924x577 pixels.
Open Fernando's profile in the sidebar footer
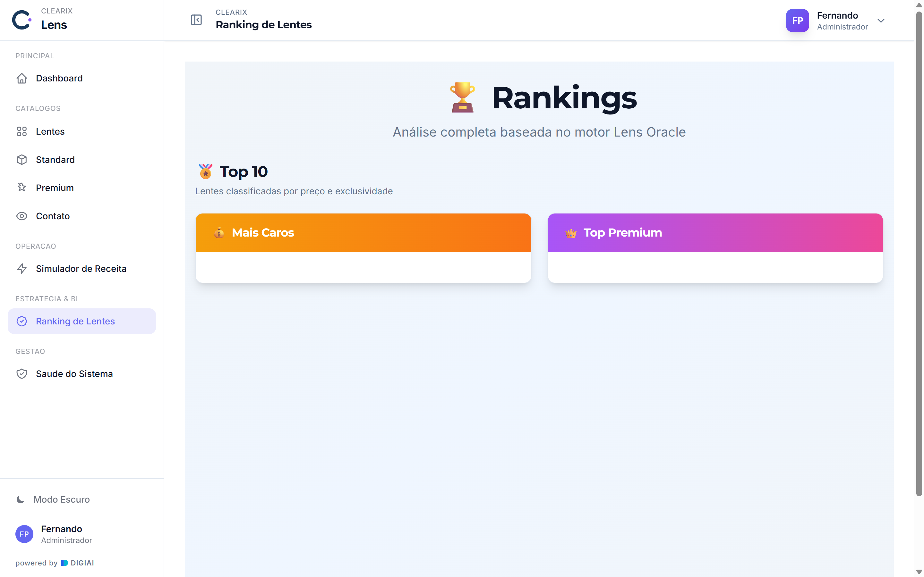54,534
